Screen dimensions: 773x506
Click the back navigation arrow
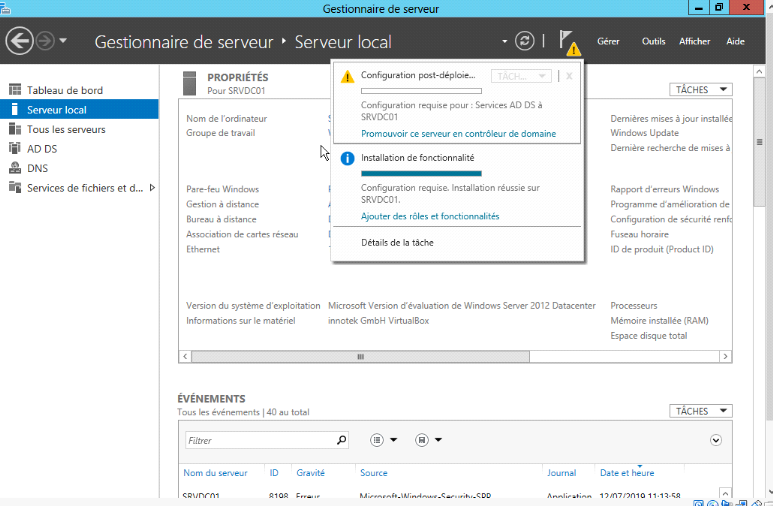[19, 41]
